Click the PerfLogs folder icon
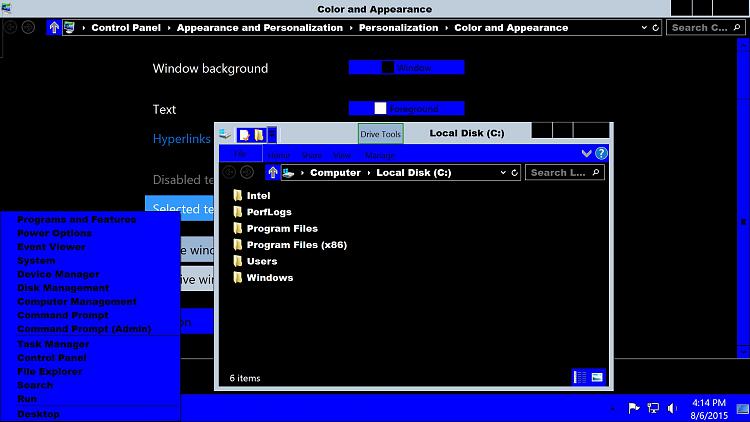The height and width of the screenshot is (422, 750). (x=238, y=211)
